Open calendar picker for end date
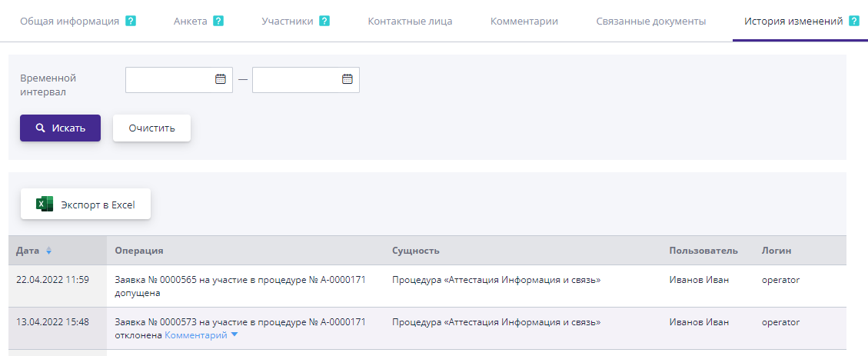Screen dimensions: 868x356 (347, 79)
